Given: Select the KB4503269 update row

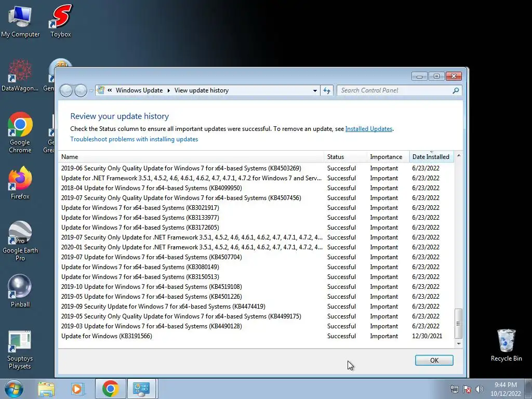Looking at the screenshot, I should coord(256,168).
